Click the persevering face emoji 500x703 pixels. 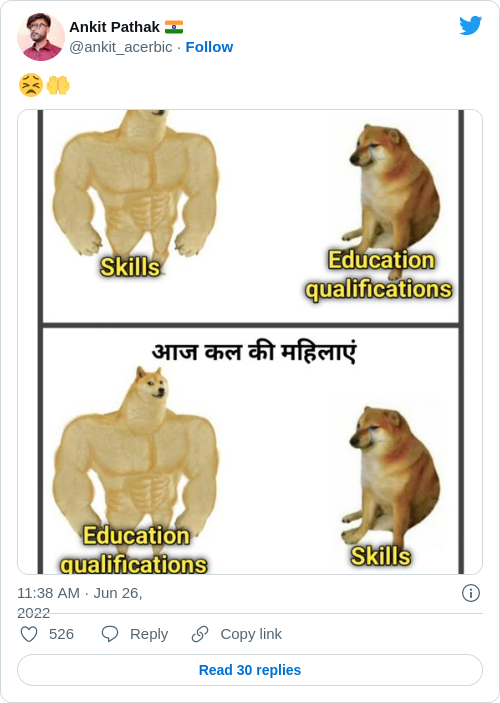(31, 85)
